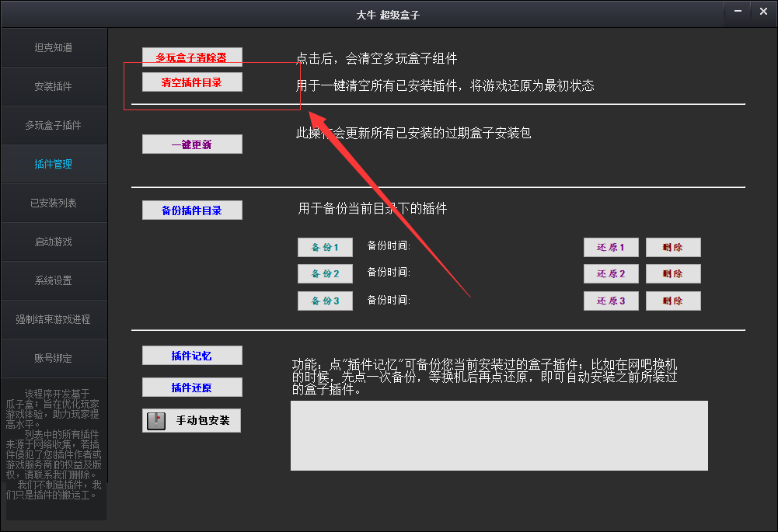
Task: Restore backup using 还原2 button
Action: [x=611, y=273]
